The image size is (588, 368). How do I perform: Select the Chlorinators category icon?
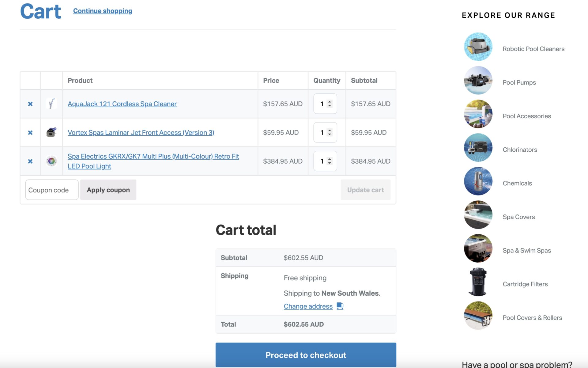coord(478,147)
